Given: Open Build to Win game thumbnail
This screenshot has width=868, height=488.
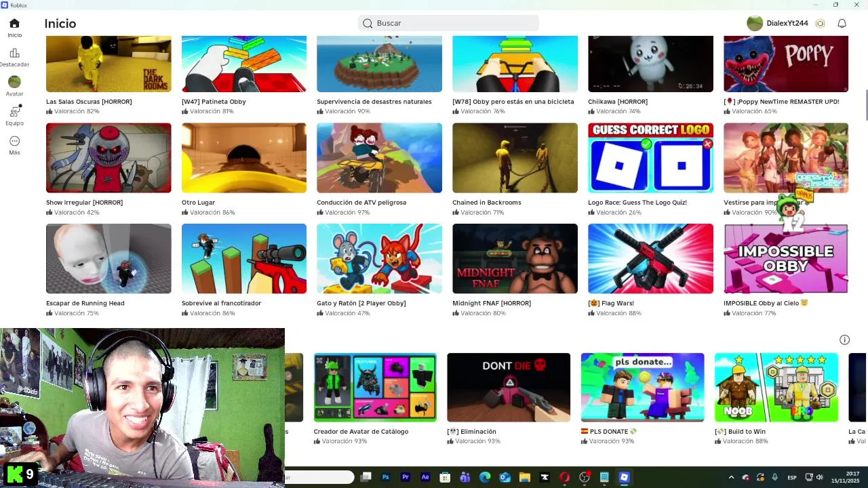Looking at the screenshot, I should [x=776, y=387].
